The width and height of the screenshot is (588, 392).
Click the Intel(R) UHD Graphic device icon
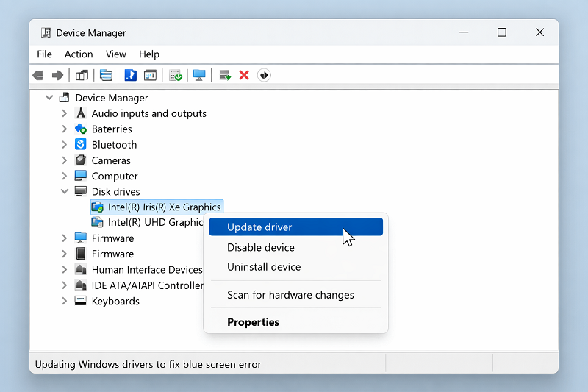98,222
